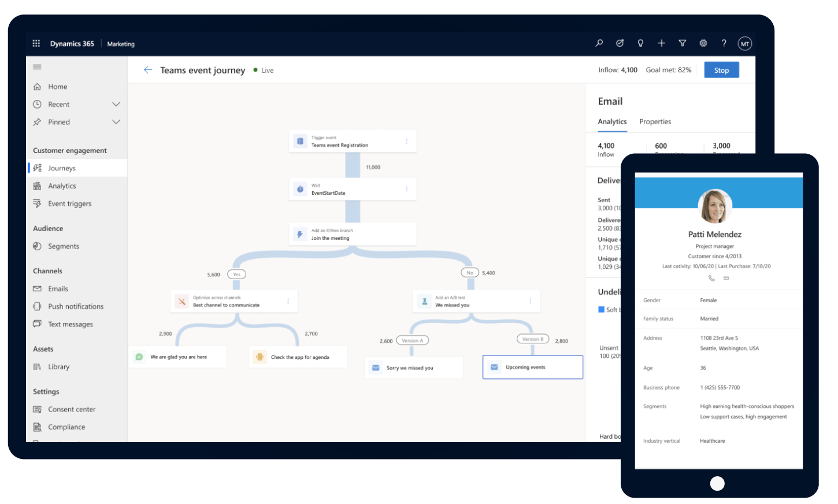Click the back arrow beside journey title

(148, 70)
